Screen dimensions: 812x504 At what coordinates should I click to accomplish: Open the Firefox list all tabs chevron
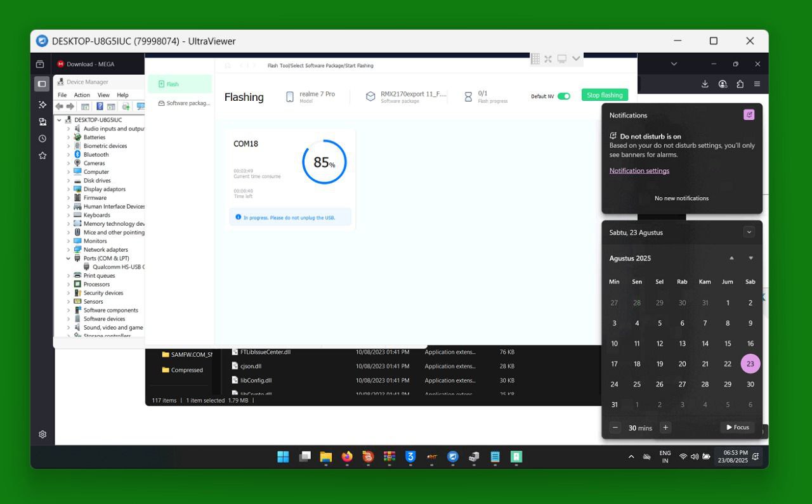[674, 63]
